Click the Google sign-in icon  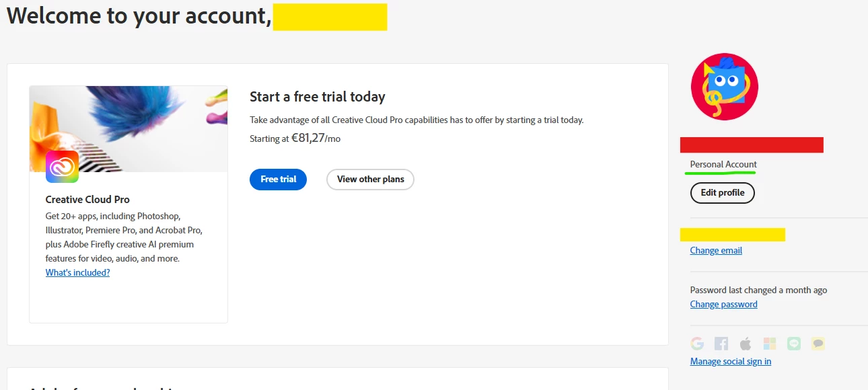(x=697, y=344)
